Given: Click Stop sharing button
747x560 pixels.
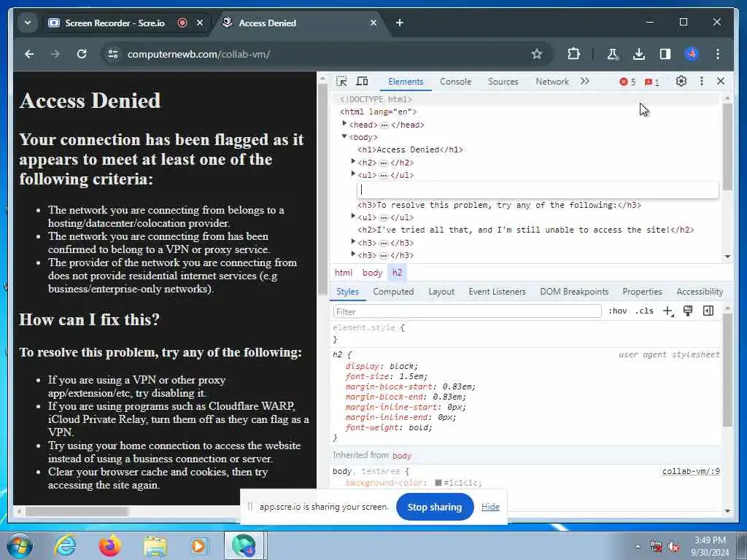Looking at the screenshot, I should [435, 507].
